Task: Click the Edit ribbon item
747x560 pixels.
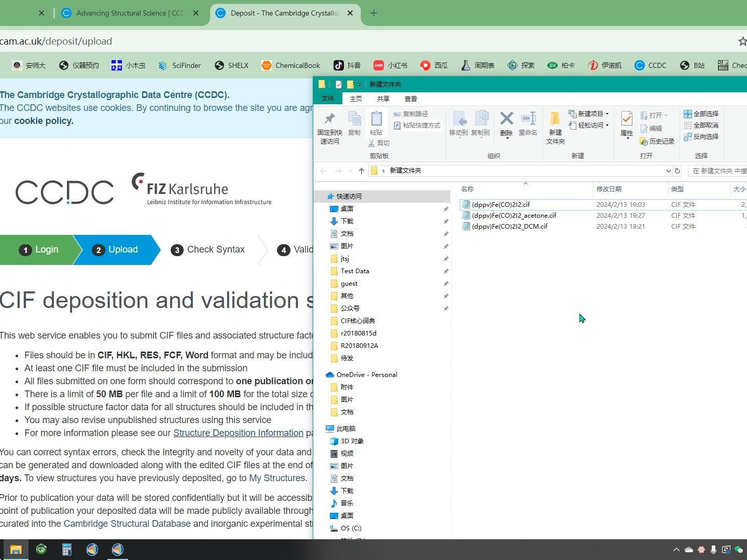Action: pos(651,128)
